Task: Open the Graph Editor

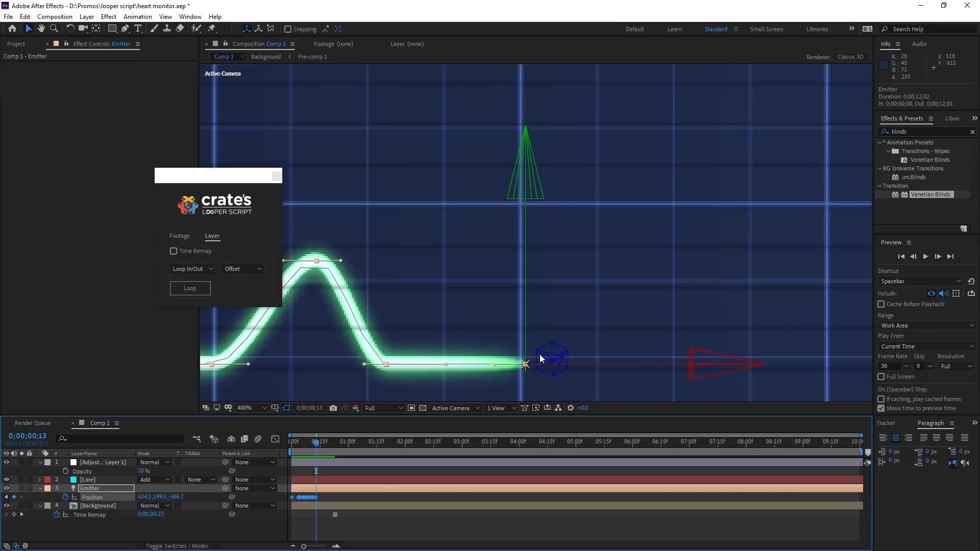Action: (x=275, y=439)
